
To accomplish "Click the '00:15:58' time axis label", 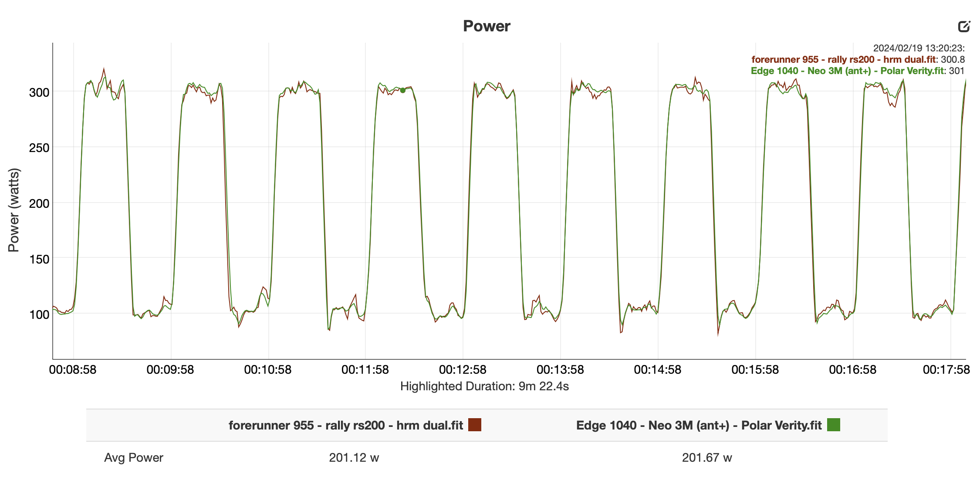I will [755, 370].
